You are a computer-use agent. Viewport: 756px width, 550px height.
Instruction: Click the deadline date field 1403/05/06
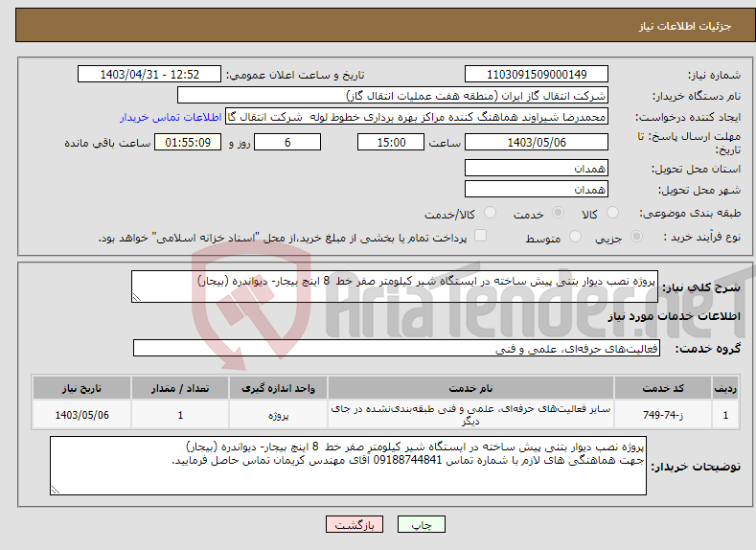(x=537, y=142)
